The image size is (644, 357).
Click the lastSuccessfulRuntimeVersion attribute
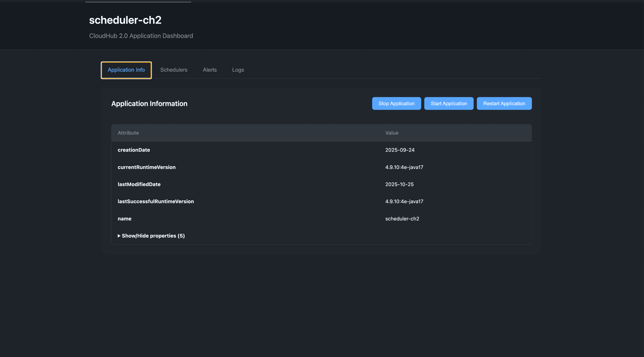point(156,201)
